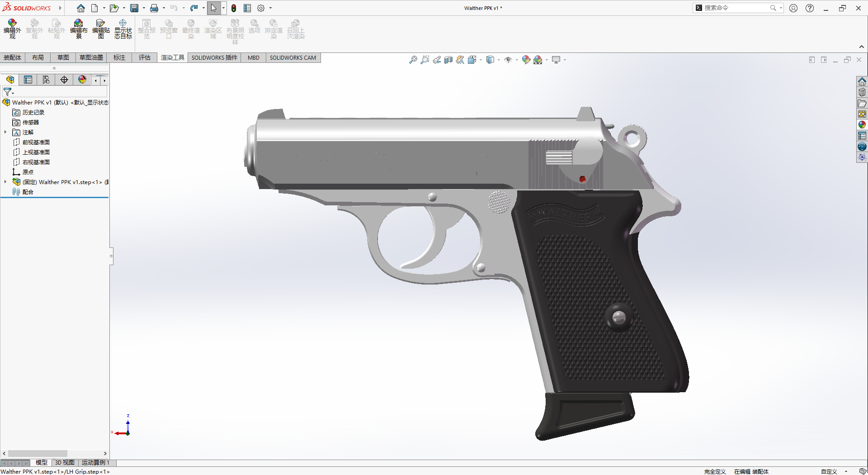Screen dimensions: 868x475
Task: Switch to the MBD tab
Action: (254, 57)
